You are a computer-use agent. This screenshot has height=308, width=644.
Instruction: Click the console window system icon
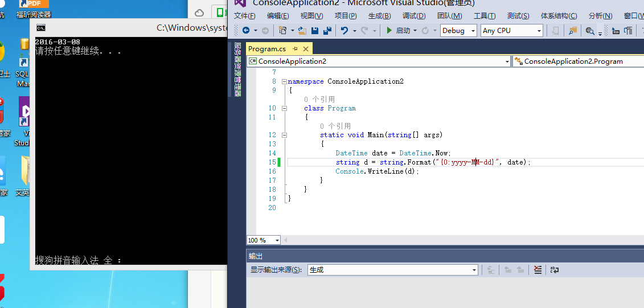click(40, 28)
